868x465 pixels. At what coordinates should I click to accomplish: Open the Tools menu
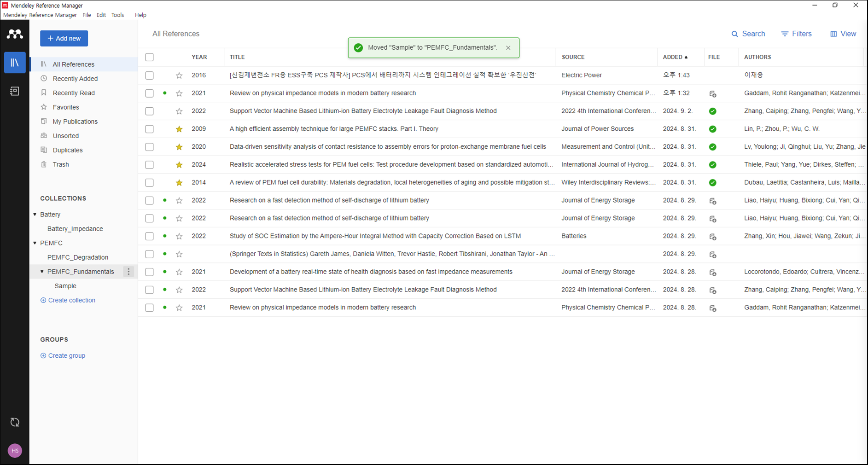117,15
